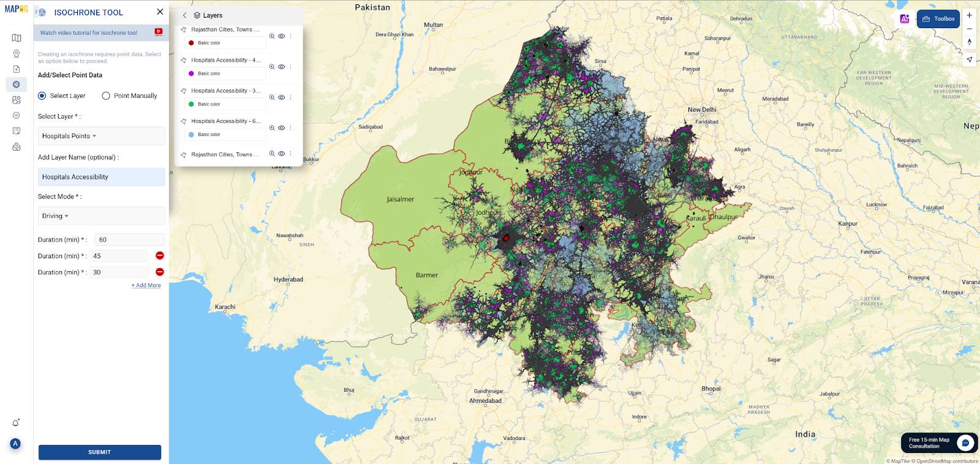Zoom to Hospitals Accessibility - 3... layer
Image resolution: width=980 pixels, height=464 pixels.
click(272, 97)
